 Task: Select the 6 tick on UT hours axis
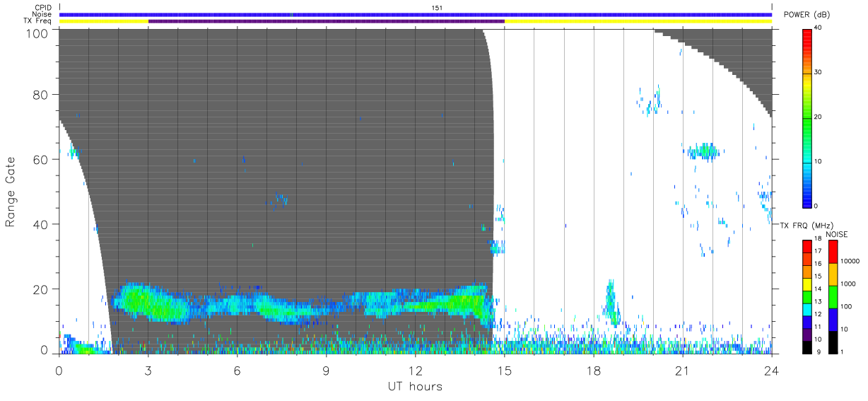tap(237, 370)
